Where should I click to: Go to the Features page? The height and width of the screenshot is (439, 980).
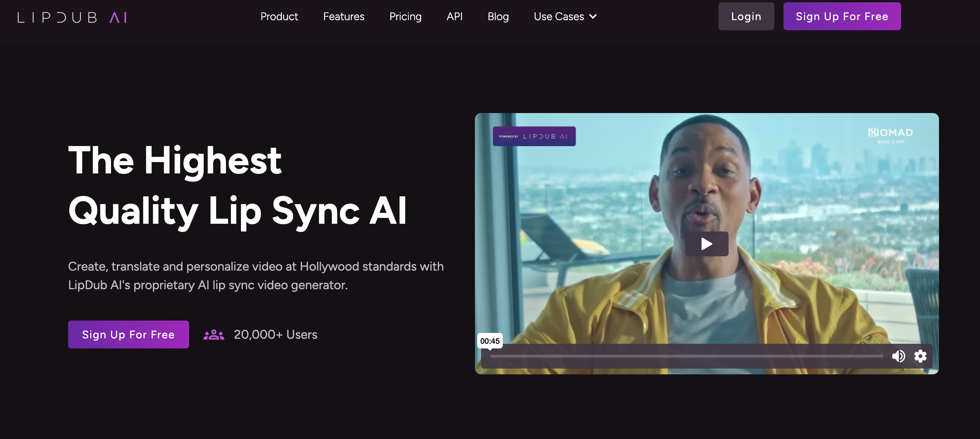(x=343, y=17)
